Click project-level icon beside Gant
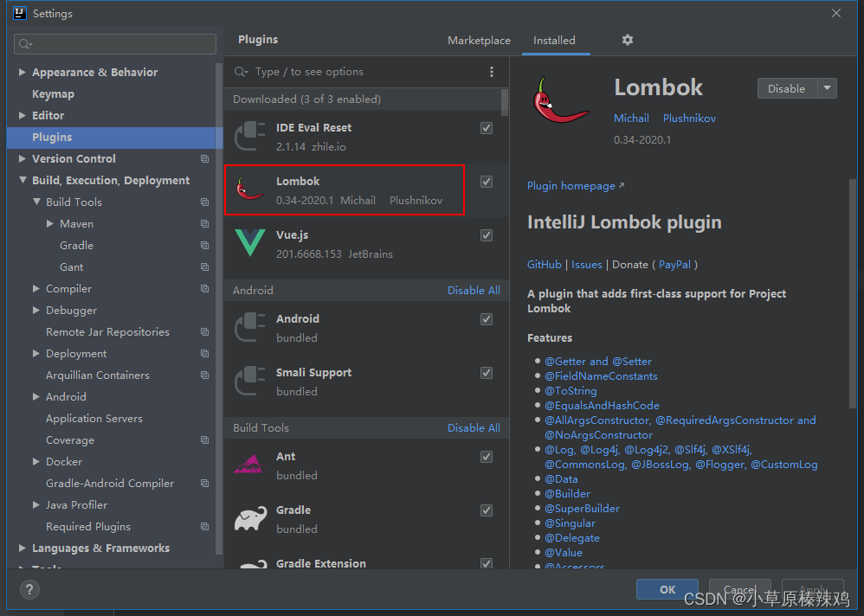 tap(204, 267)
